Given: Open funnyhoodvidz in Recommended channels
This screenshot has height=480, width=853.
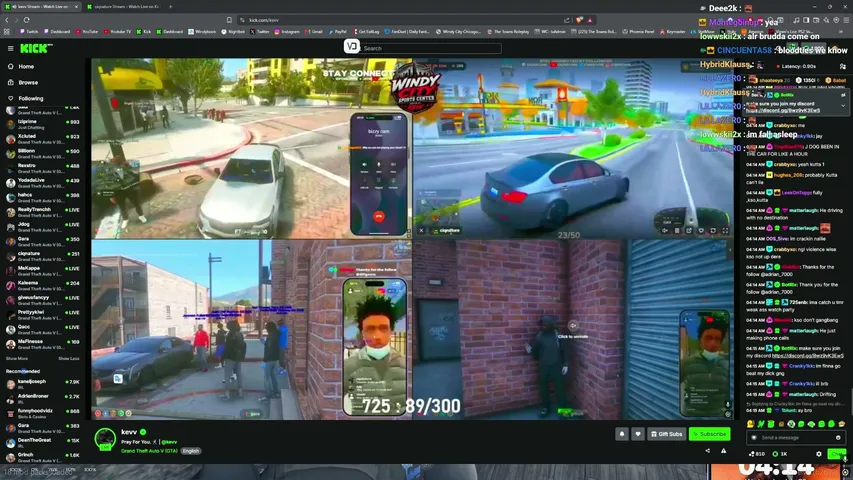Looking at the screenshot, I should coord(42,414).
